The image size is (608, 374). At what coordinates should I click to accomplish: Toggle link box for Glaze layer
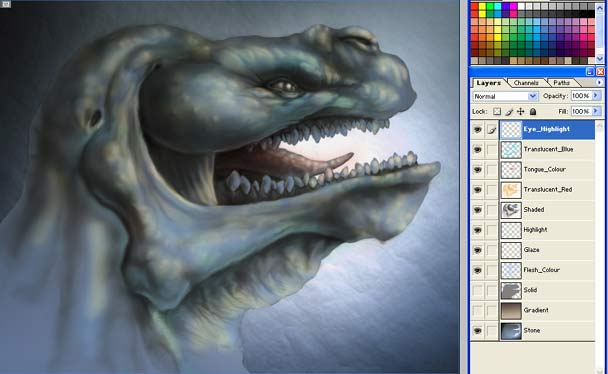click(492, 250)
